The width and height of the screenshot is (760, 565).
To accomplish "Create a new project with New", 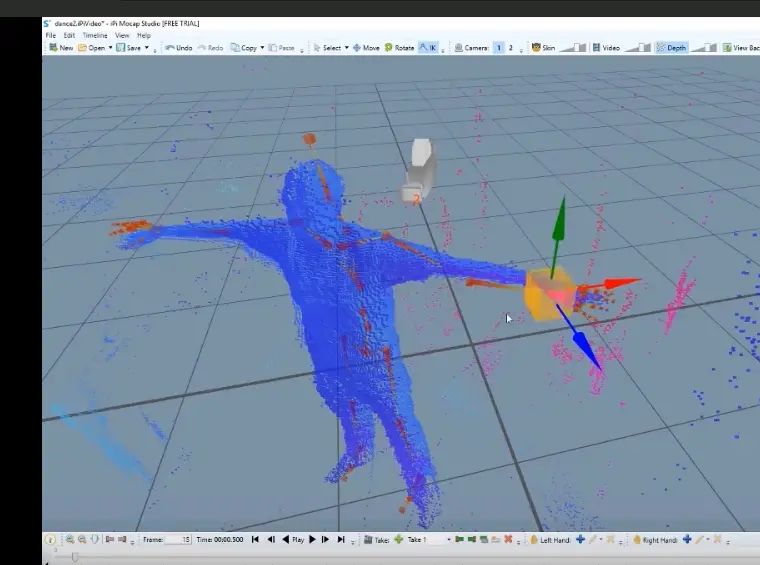I will point(61,47).
